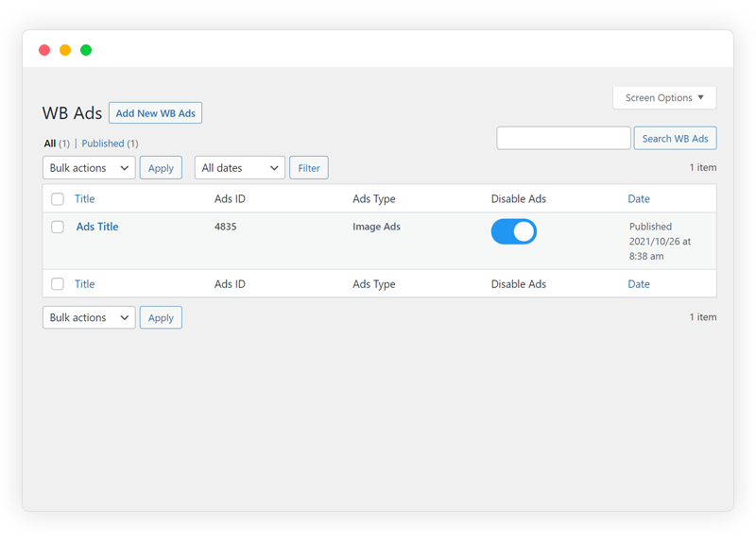Click the top 1 item count

coord(702,168)
